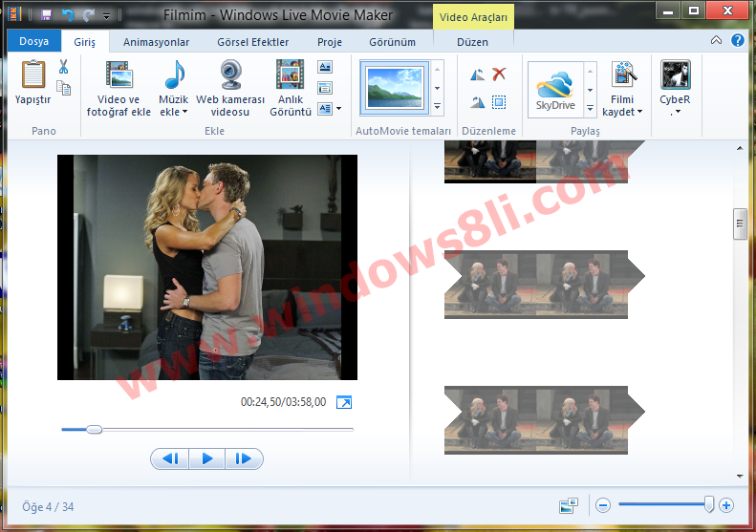
Task: Open the Müzik ekle dropdown arrow
Action: pos(184,113)
